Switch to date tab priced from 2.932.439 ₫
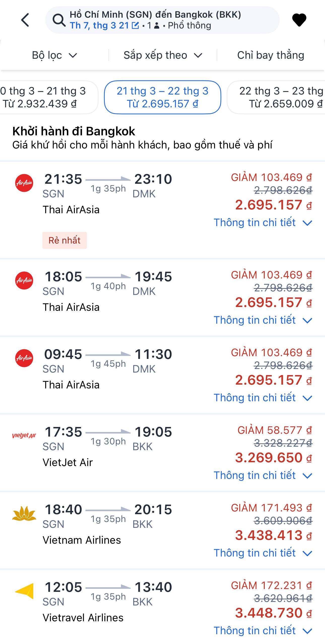325x644 pixels. pos(45,97)
